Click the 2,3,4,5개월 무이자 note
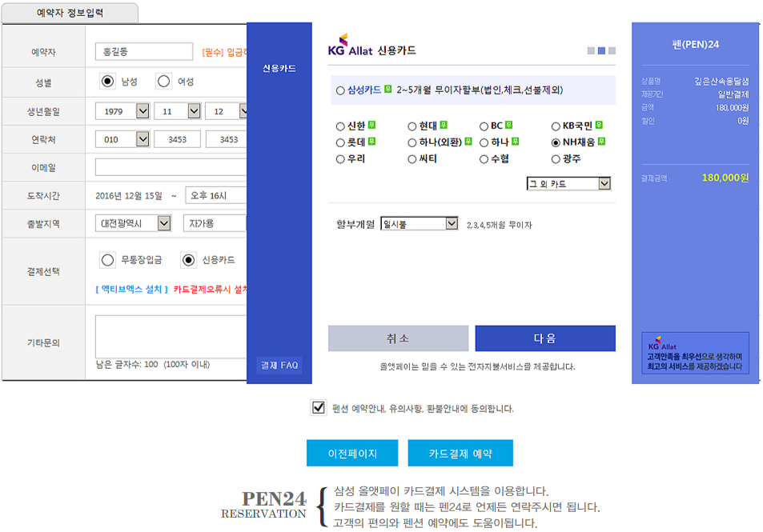This screenshot has width=763, height=532. pyautogui.click(x=500, y=225)
